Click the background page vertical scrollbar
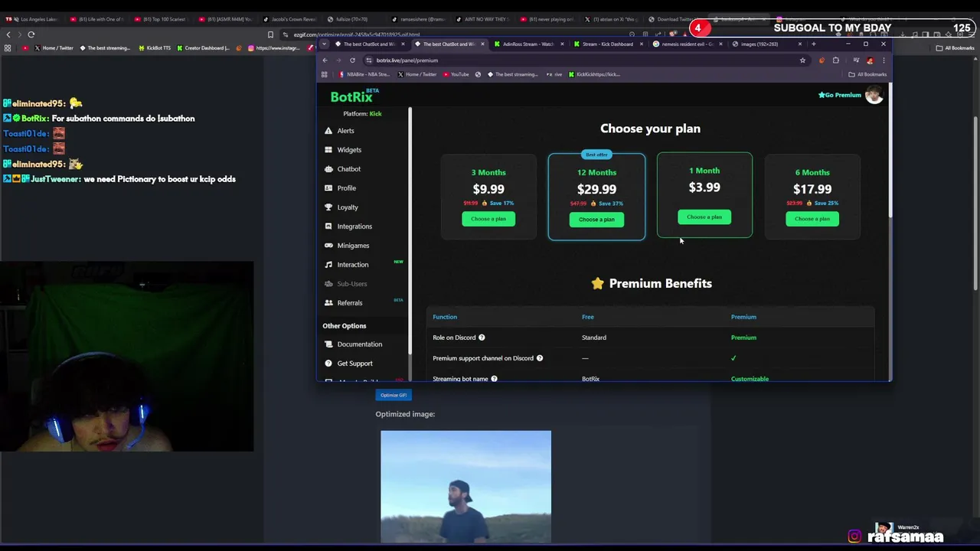The image size is (980, 551). pos(975,202)
